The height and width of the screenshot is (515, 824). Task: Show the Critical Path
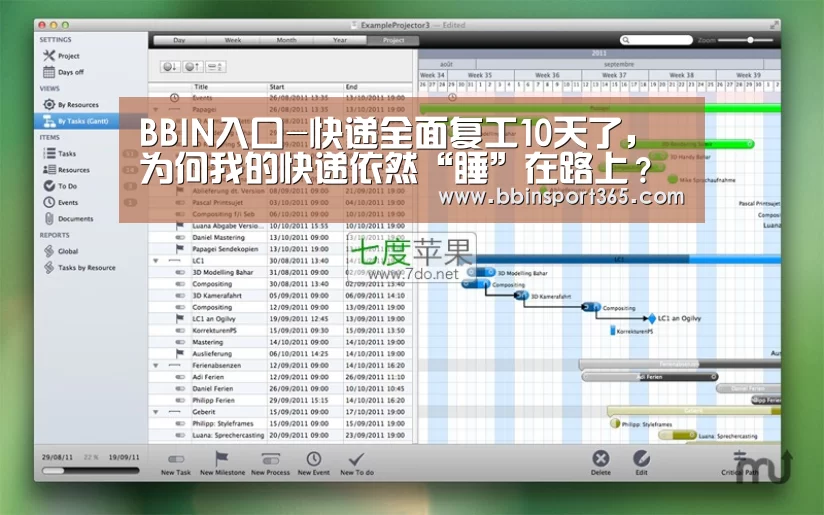pyautogui.click(x=740, y=463)
